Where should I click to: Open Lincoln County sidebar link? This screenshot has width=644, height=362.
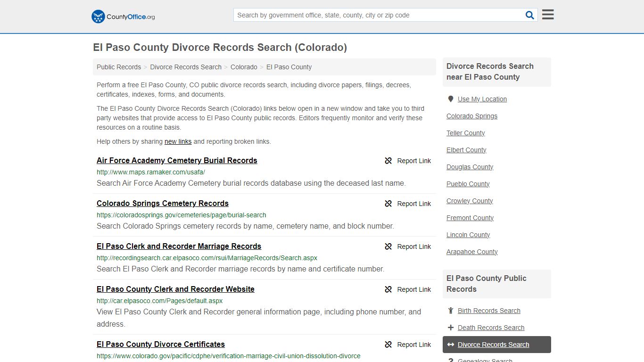(x=468, y=235)
